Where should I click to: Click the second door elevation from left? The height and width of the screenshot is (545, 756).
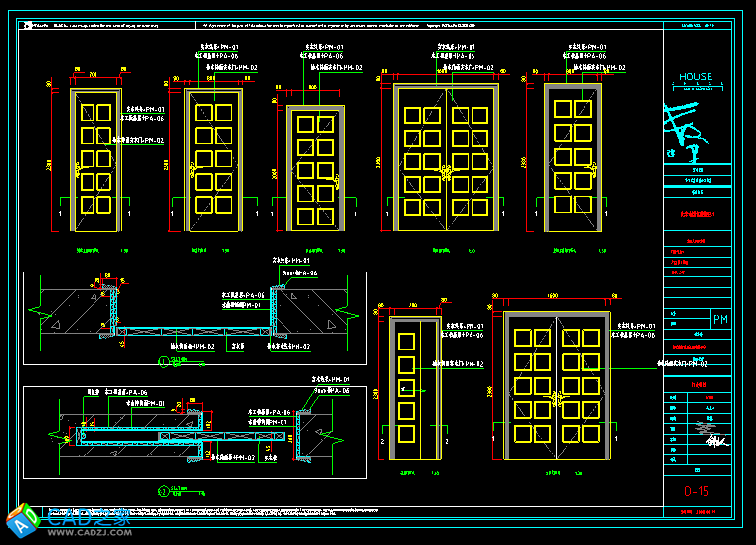click(215, 161)
